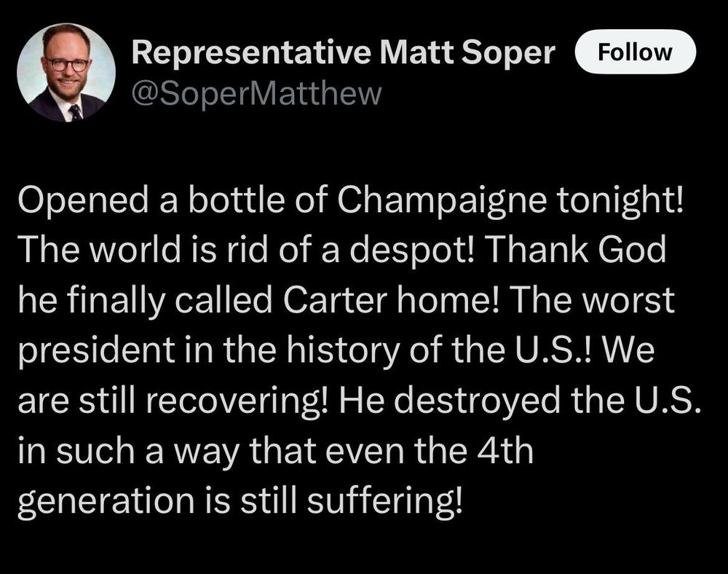Click the Follow button
This screenshot has width=728, height=574.
[635, 52]
